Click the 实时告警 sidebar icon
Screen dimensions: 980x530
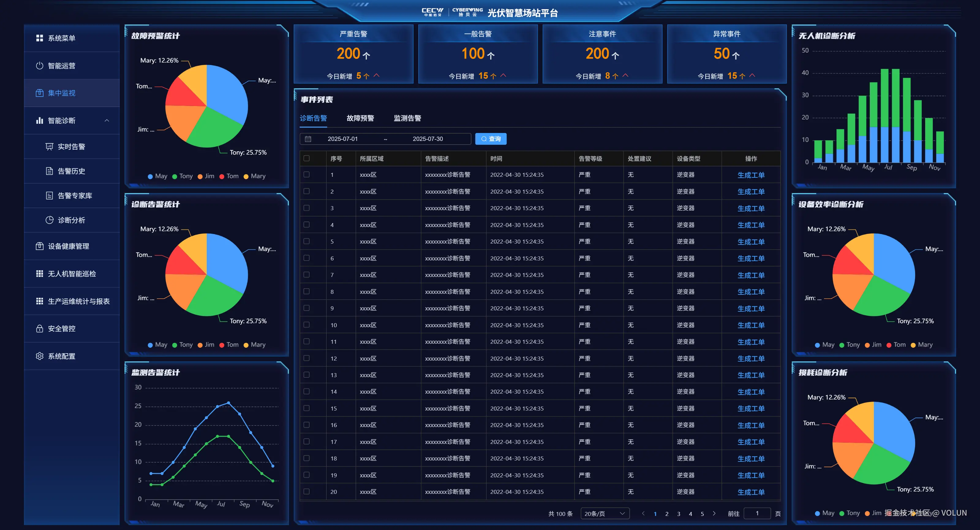[x=49, y=146]
